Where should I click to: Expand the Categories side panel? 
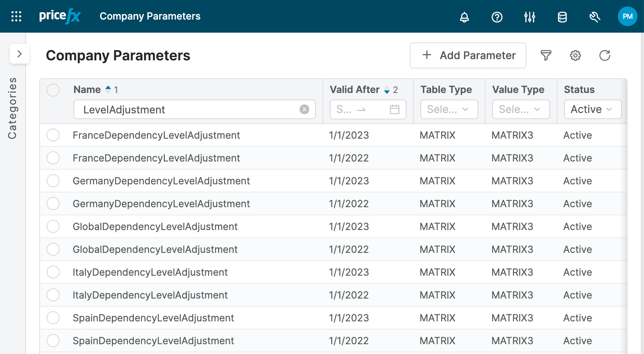[x=19, y=54]
